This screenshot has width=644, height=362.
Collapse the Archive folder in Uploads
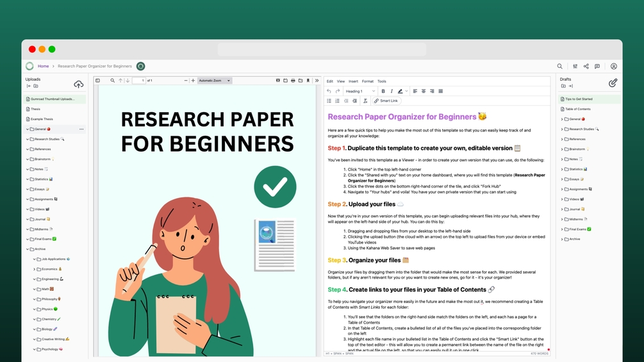pos(28,249)
